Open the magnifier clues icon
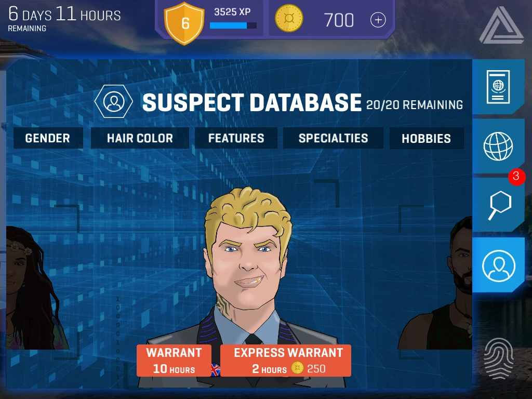532x399 pixels. pos(499,205)
